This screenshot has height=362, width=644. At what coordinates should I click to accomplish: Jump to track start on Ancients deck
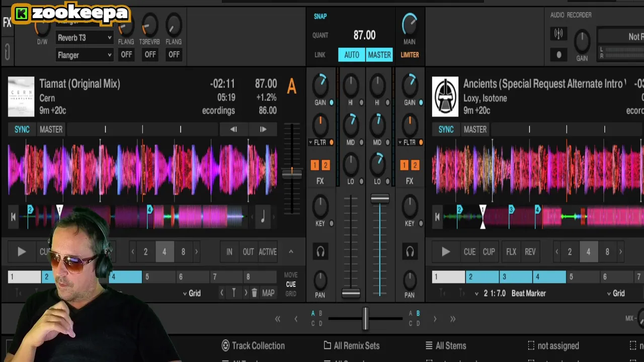[x=438, y=217]
